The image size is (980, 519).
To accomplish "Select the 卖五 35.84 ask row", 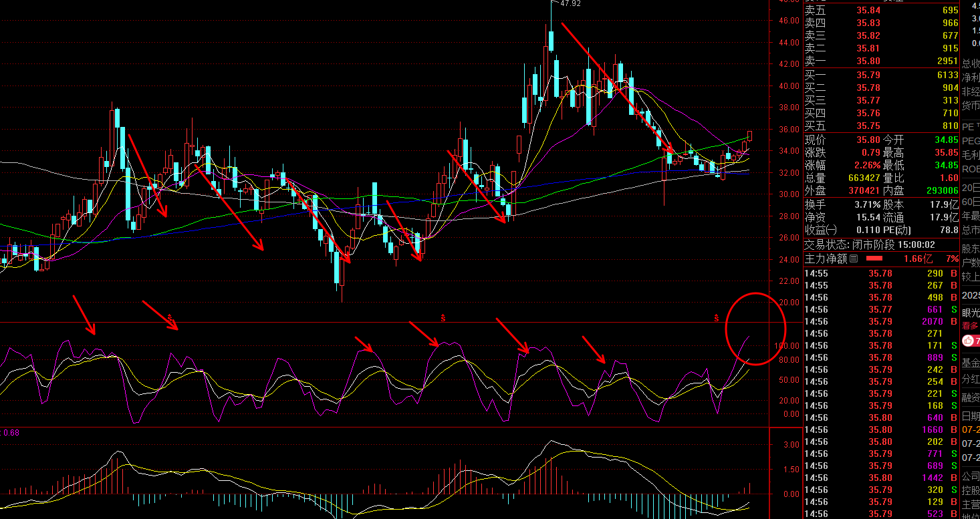I will 881,10.
